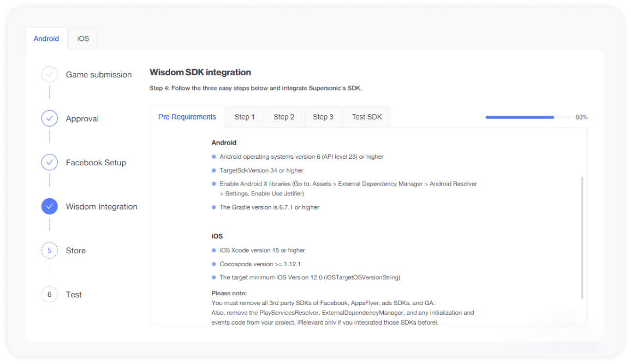Open the Pre Requirements tab
This screenshot has height=364, width=631.
[x=187, y=117]
